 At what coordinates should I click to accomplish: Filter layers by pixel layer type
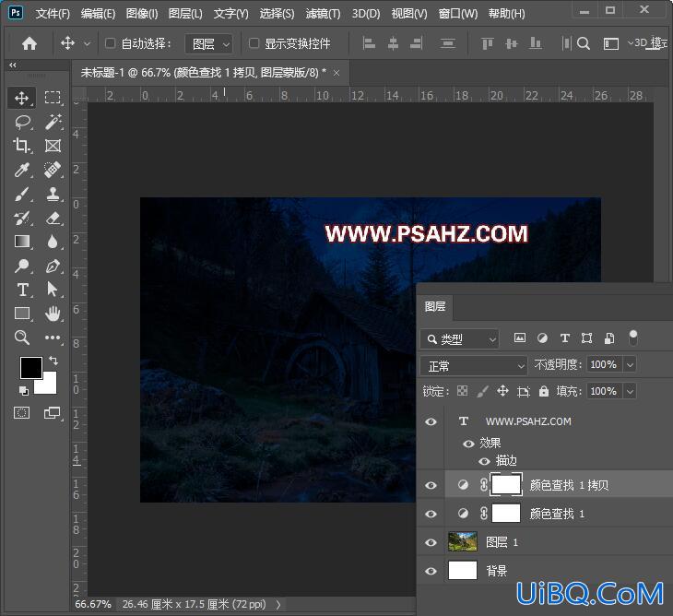(520, 338)
